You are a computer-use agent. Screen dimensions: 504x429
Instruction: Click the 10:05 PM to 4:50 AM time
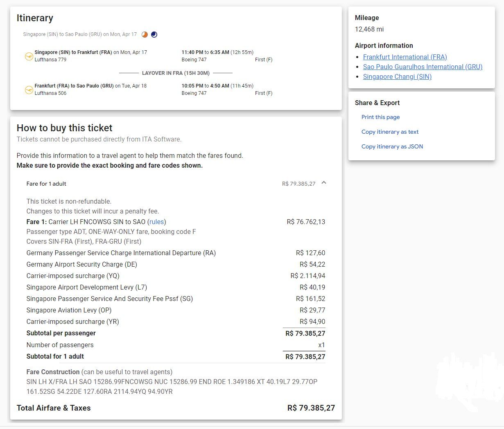(205, 86)
